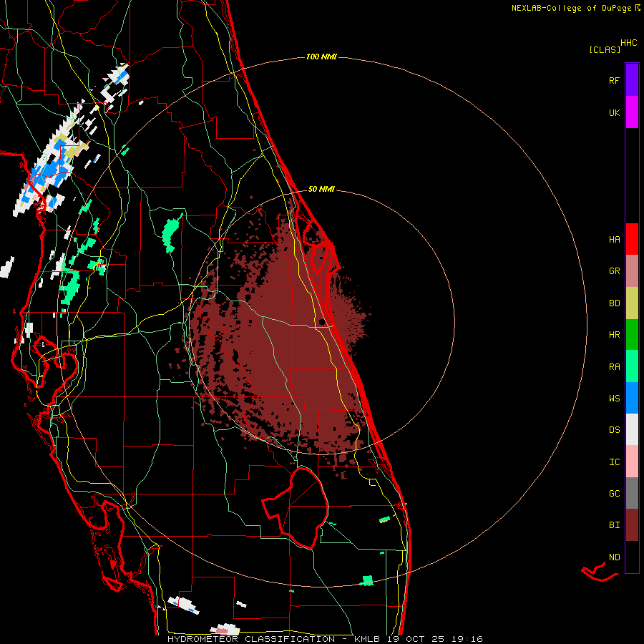Pick the HR dark green legend block
This screenshot has width=644, height=644.
click(x=632, y=335)
